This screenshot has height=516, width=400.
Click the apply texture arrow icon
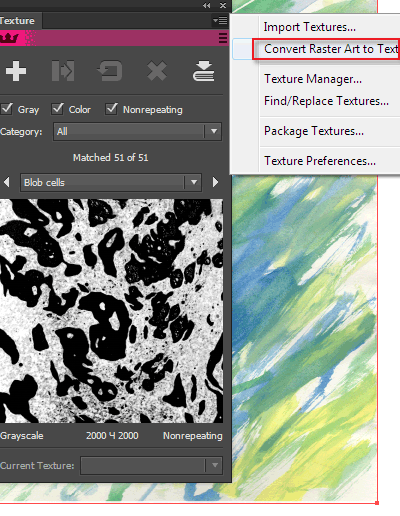click(63, 71)
